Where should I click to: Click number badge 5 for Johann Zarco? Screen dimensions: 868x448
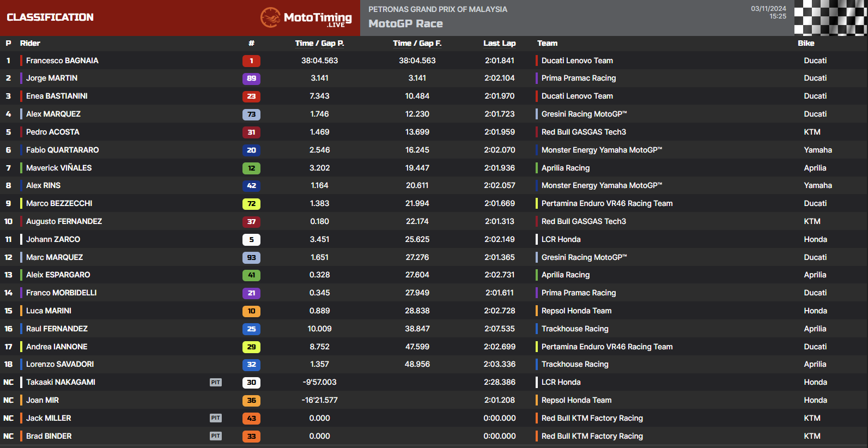(251, 240)
